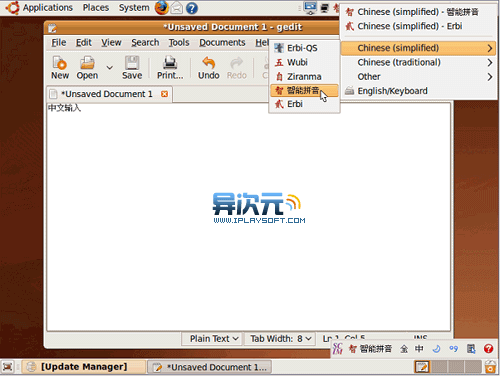
Task: Toggle full/half width letter mode (moon icon)
Action: [436, 349]
